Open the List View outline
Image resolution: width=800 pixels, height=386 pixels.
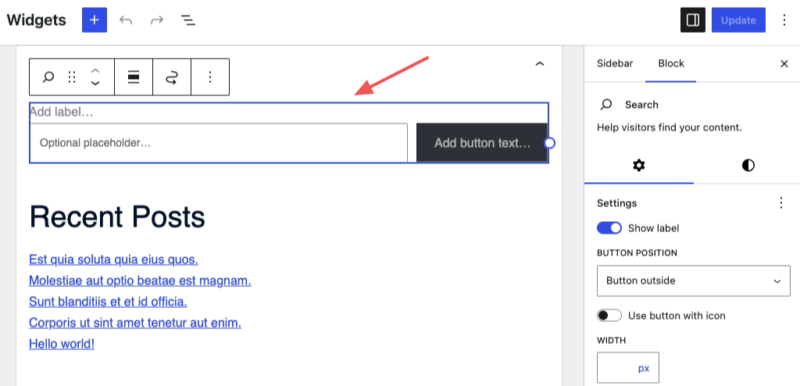pyautogui.click(x=188, y=20)
